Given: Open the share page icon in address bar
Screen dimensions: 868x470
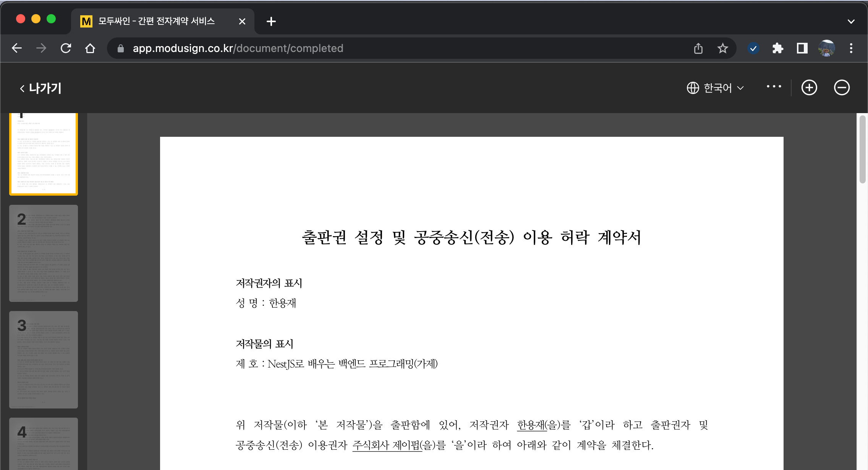Looking at the screenshot, I should [x=698, y=48].
